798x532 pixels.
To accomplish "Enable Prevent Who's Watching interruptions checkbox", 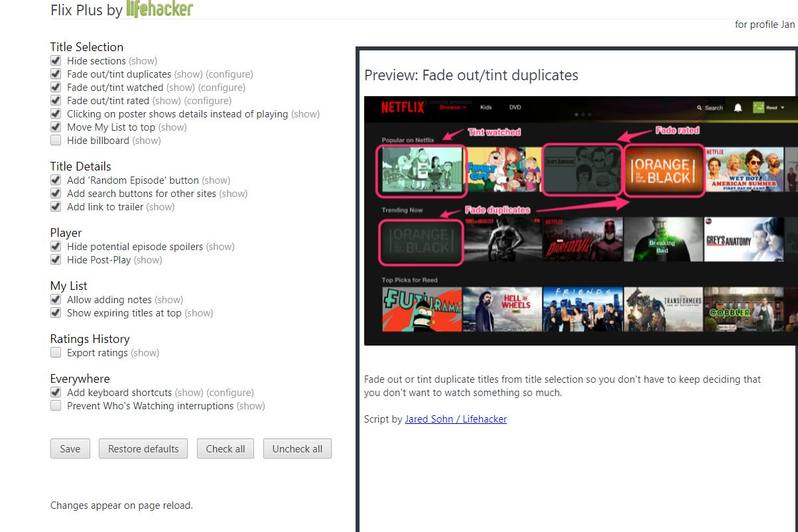I will 56,405.
